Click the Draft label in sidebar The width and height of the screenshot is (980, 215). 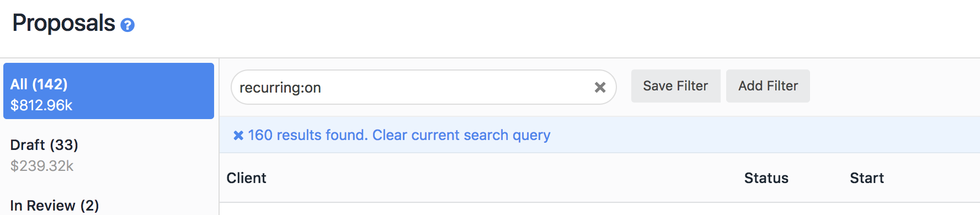28,145
